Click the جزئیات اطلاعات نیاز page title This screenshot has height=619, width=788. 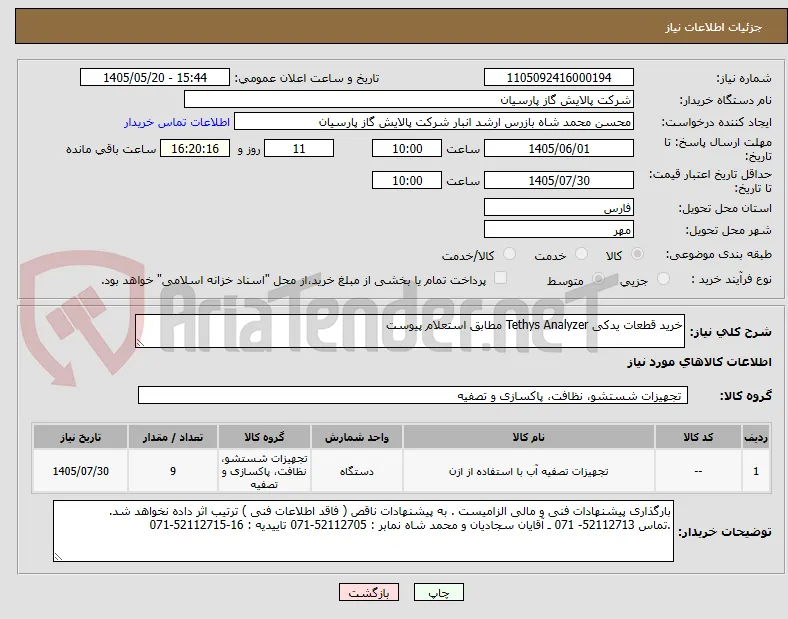click(714, 27)
